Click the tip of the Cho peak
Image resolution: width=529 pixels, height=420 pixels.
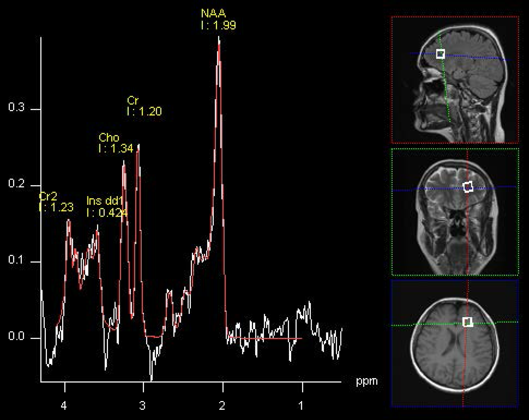[x=124, y=161]
